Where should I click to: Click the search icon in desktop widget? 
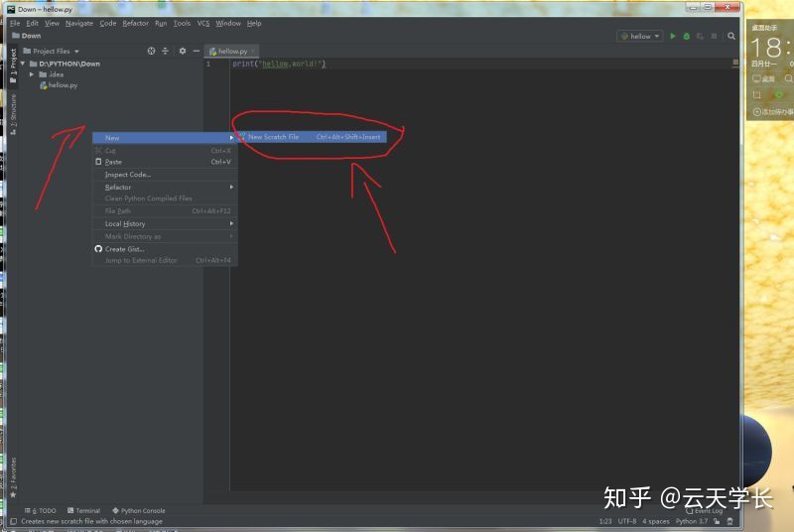[788, 78]
